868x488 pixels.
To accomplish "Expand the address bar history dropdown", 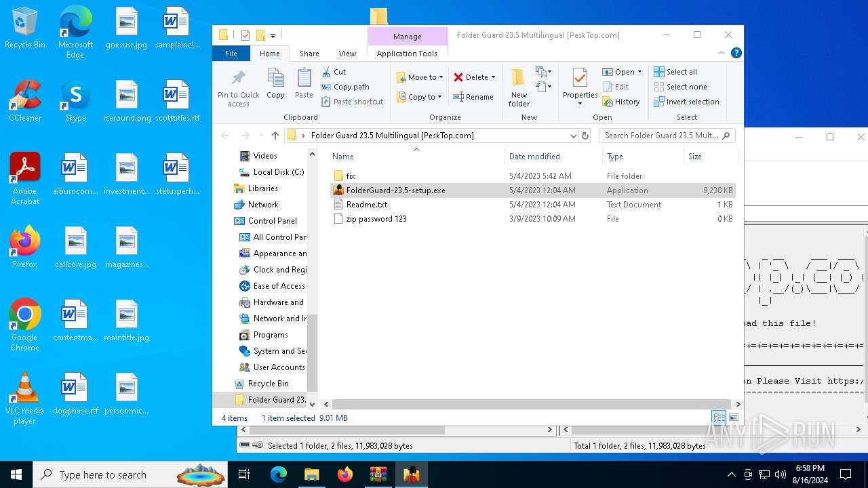I will pos(573,136).
